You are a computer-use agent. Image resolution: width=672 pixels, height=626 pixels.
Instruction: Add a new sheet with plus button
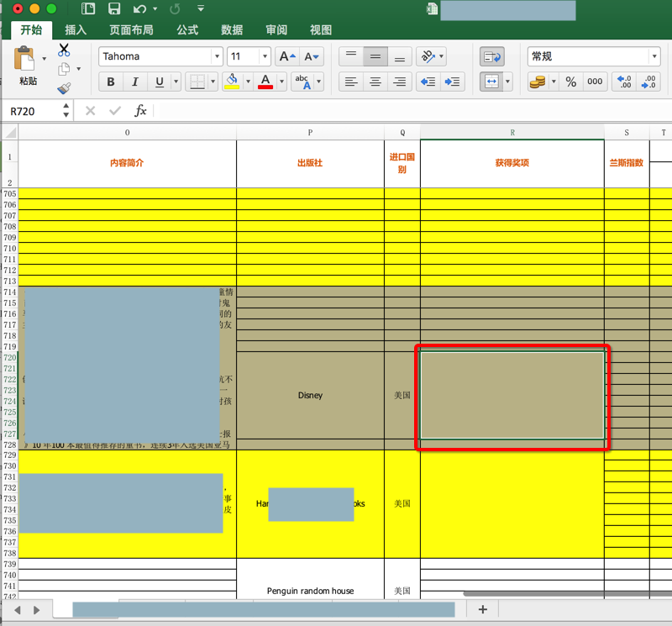click(x=482, y=609)
